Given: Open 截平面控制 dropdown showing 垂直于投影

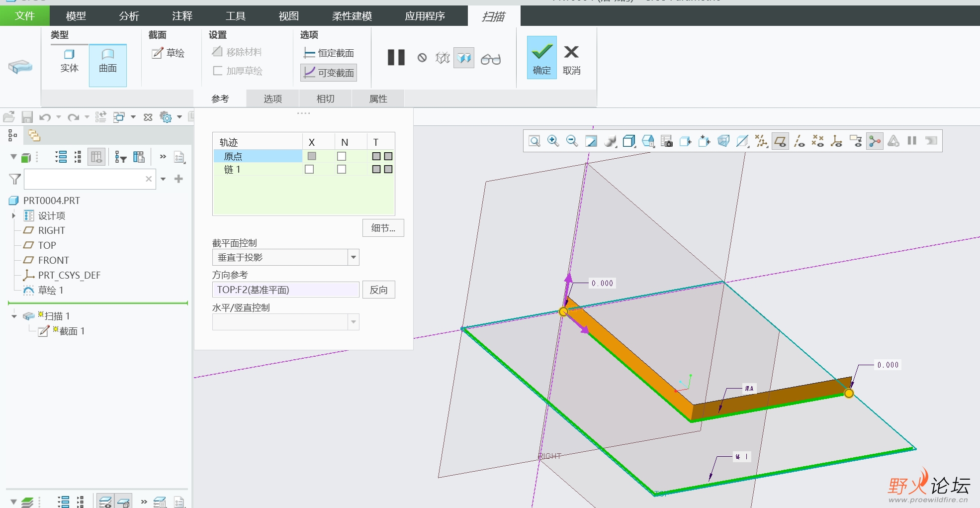Looking at the screenshot, I should point(354,257).
